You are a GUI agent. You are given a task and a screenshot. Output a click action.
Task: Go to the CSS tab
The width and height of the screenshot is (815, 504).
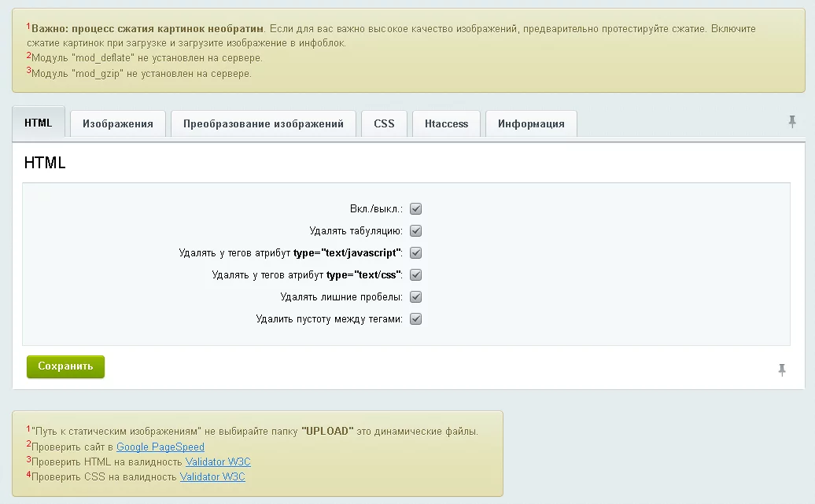point(384,124)
